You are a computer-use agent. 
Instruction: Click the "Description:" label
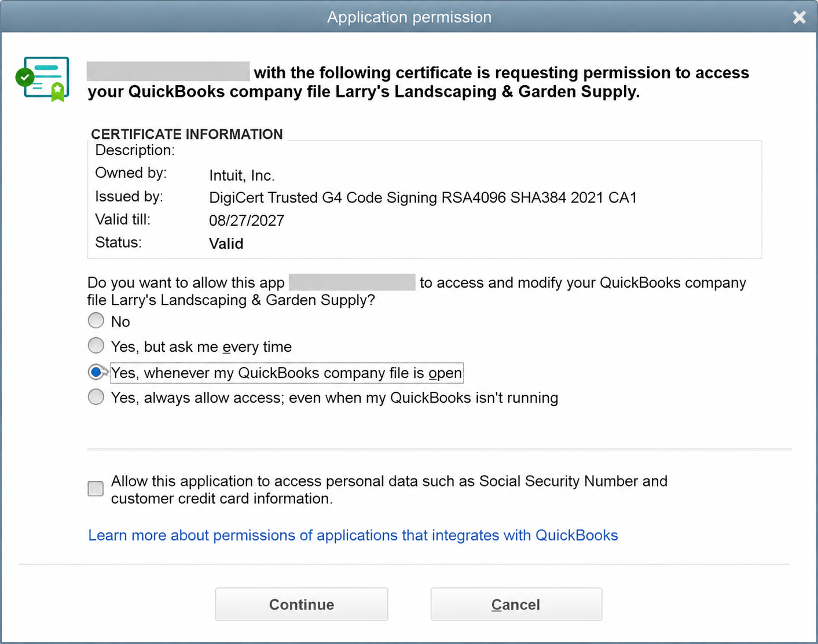click(135, 150)
